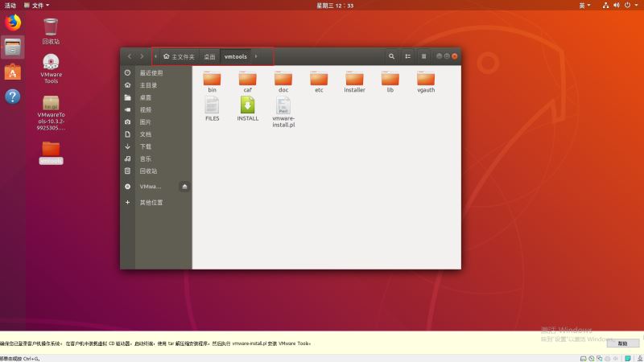Image resolution: width=644 pixels, height=362 pixels.
Task: Go back with the left arrow button
Action: click(x=130, y=56)
